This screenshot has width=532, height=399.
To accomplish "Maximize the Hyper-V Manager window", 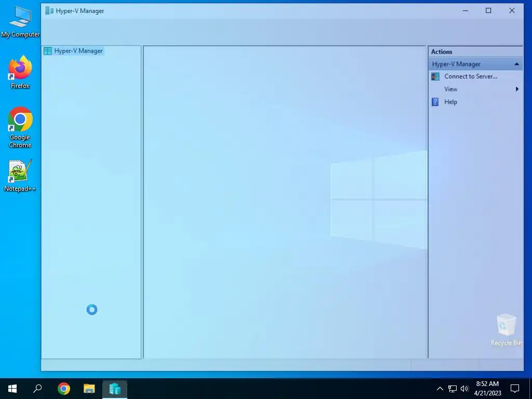I will coord(488,11).
